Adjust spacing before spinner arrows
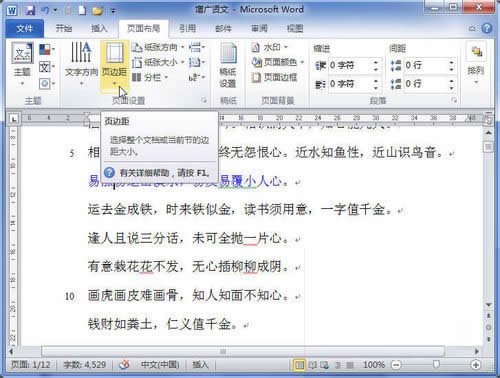 point(451,65)
